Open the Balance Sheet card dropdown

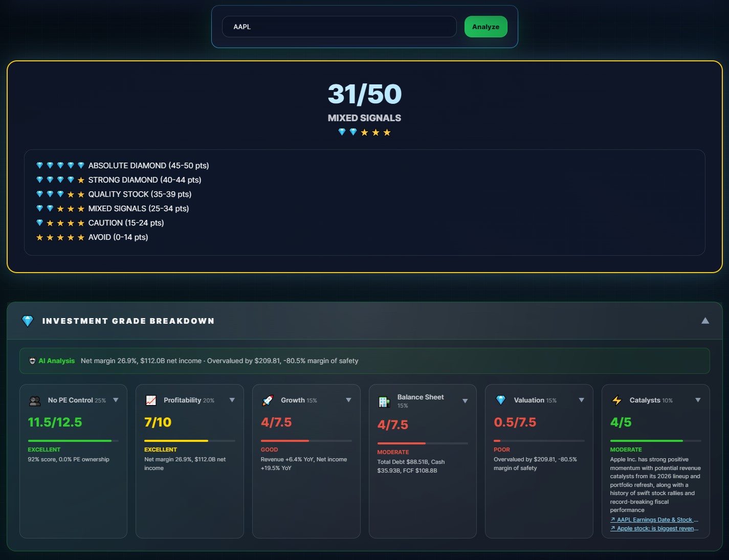click(465, 401)
